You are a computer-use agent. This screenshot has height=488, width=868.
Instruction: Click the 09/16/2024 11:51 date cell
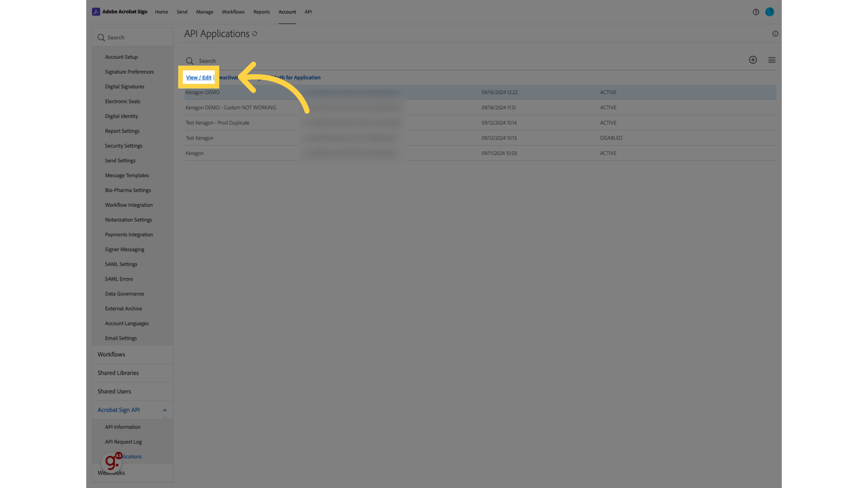(x=498, y=108)
